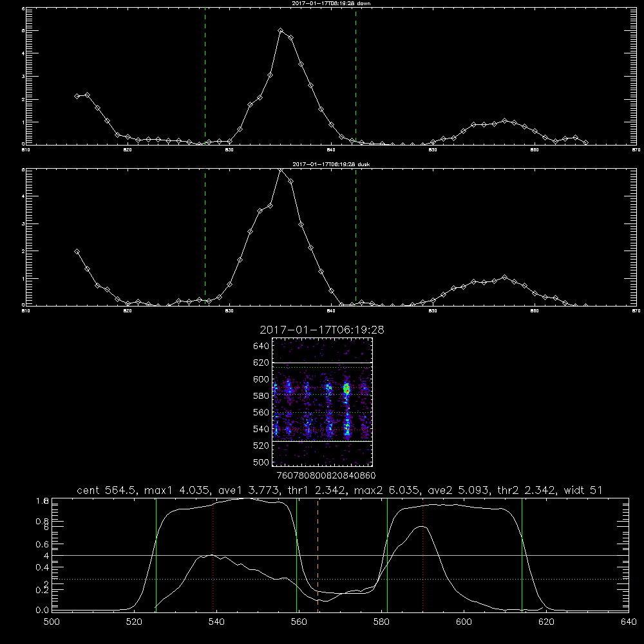Viewport: 644px width, 644px height.
Task: Click the 500 label on heatmap y-axis
Action: click(x=261, y=462)
